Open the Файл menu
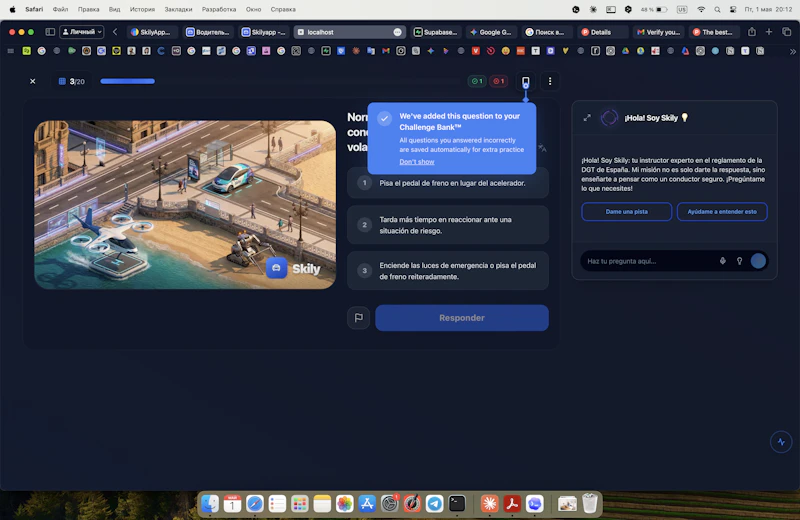This screenshot has height=520, width=800. (x=60, y=9)
